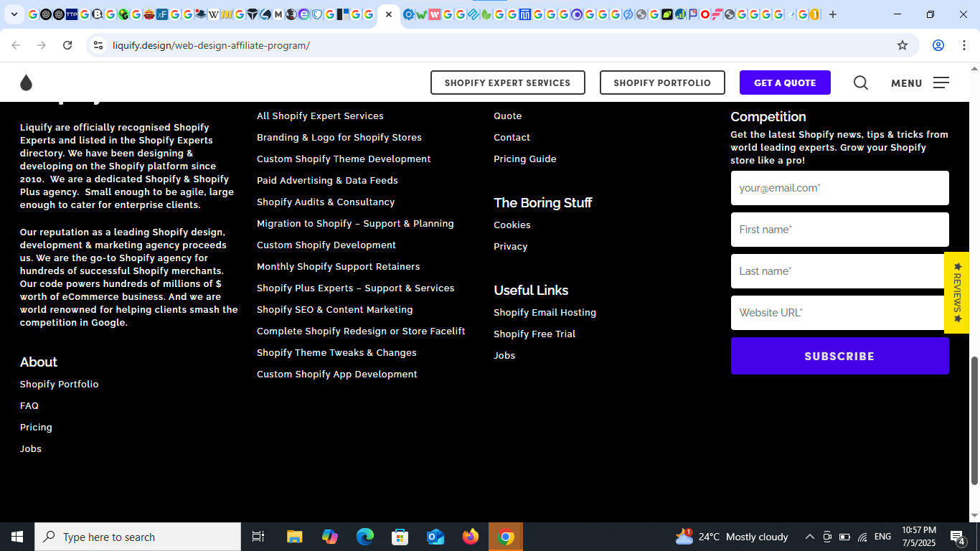Focus the First name input field

pyautogui.click(x=840, y=230)
